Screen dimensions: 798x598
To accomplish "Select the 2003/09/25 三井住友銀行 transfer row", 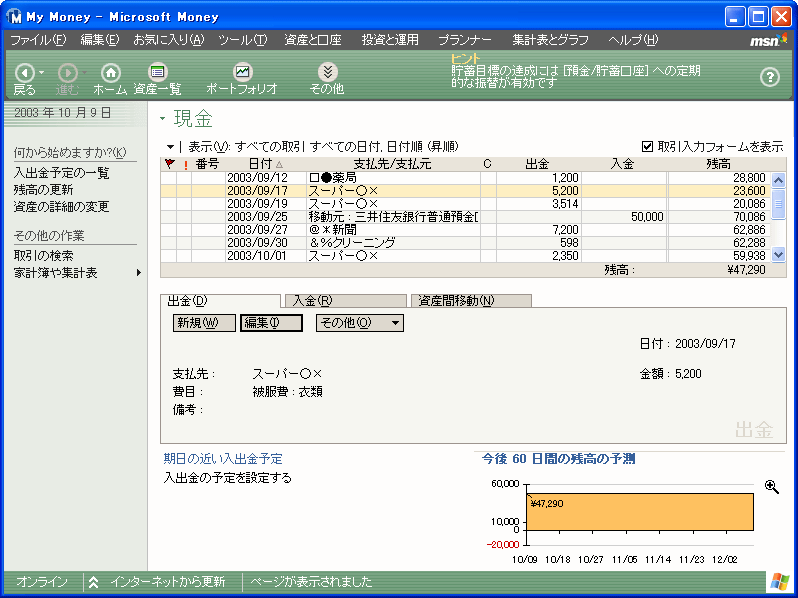I will click(465, 217).
